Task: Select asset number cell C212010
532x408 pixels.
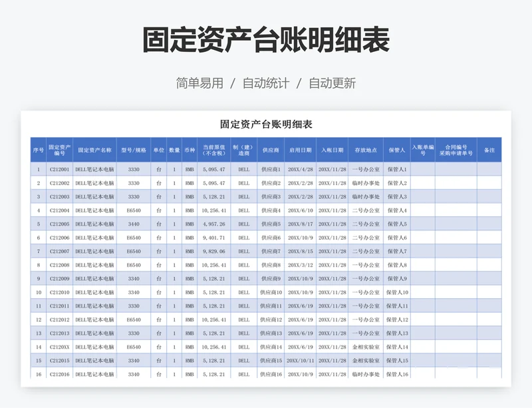Action: click(60, 292)
